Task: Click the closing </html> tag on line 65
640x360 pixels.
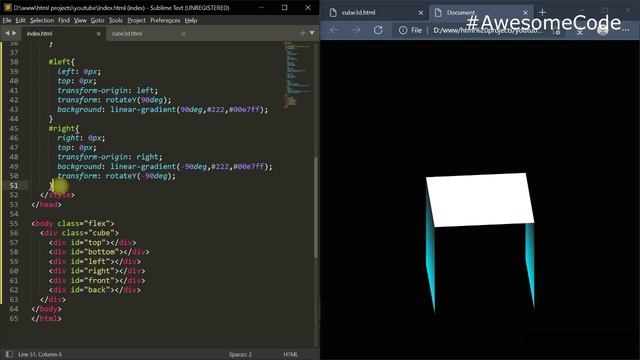Action: (47, 318)
